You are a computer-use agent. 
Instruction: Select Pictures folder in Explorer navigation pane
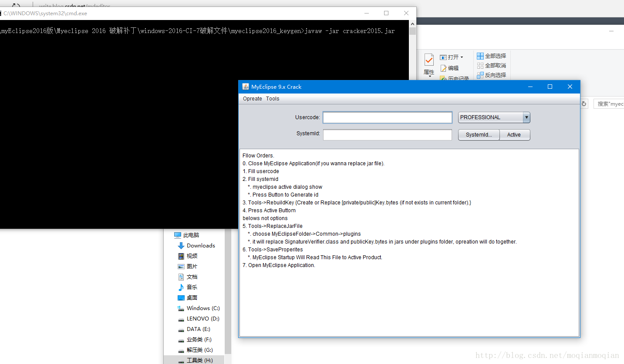coord(192,267)
